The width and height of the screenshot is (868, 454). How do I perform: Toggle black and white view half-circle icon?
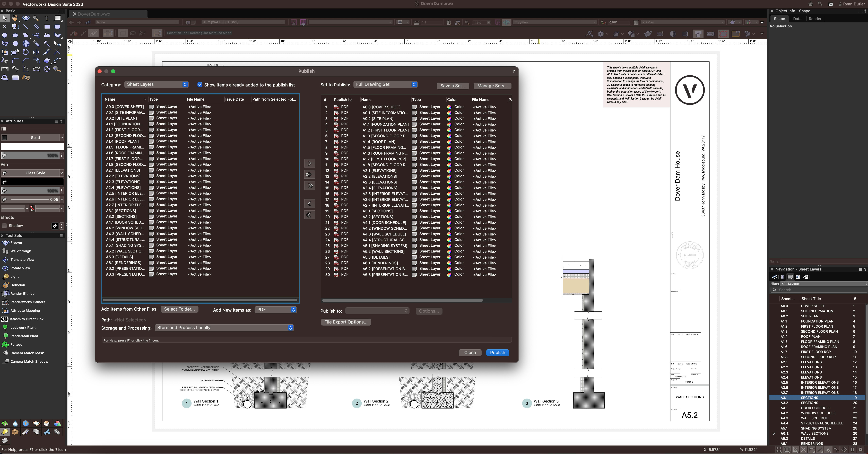pyautogui.click(x=673, y=34)
